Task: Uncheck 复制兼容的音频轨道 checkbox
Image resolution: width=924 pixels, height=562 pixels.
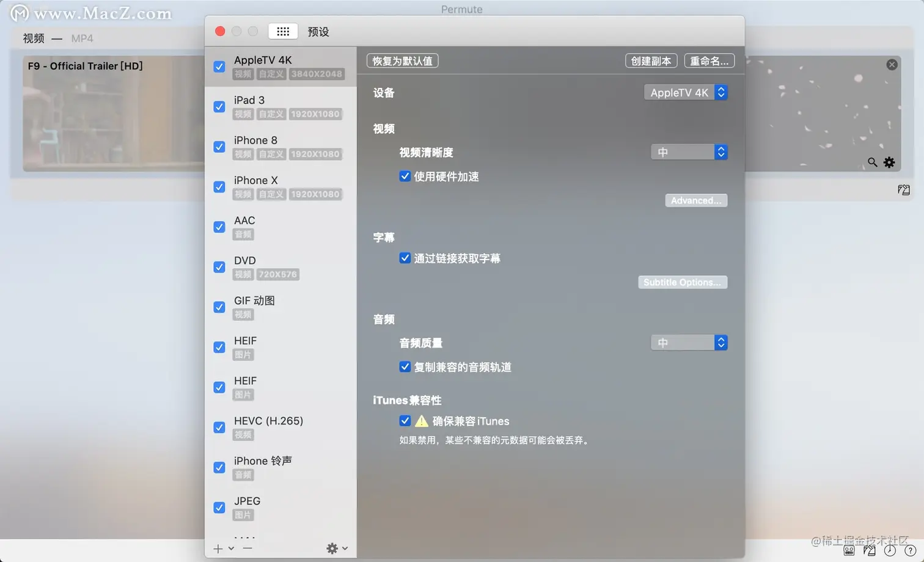Action: click(405, 367)
